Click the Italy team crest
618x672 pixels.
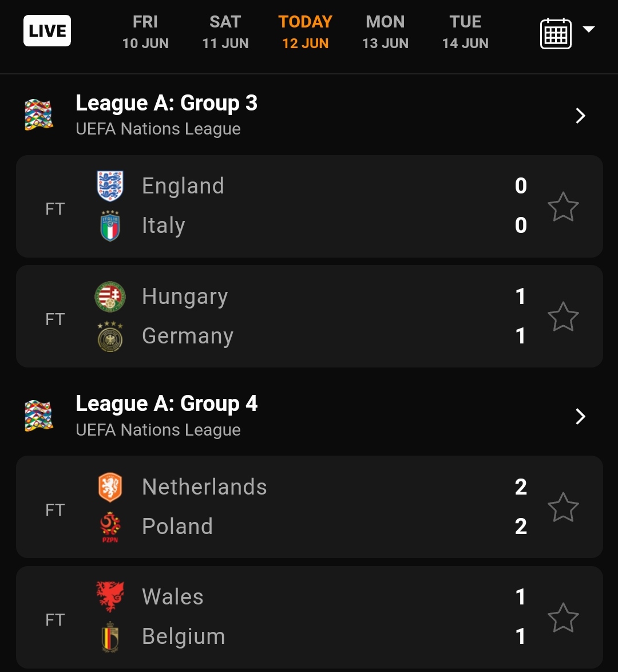(x=110, y=226)
